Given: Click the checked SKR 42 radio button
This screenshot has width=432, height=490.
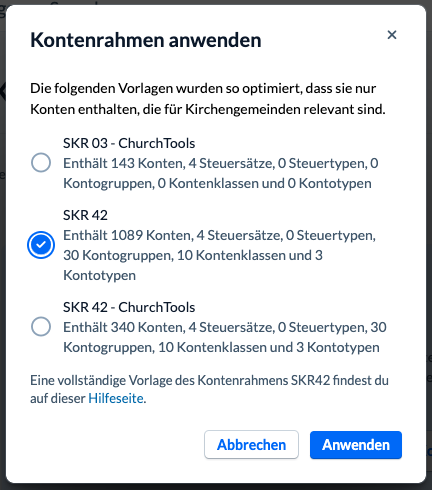Looking at the screenshot, I should click(41, 245).
